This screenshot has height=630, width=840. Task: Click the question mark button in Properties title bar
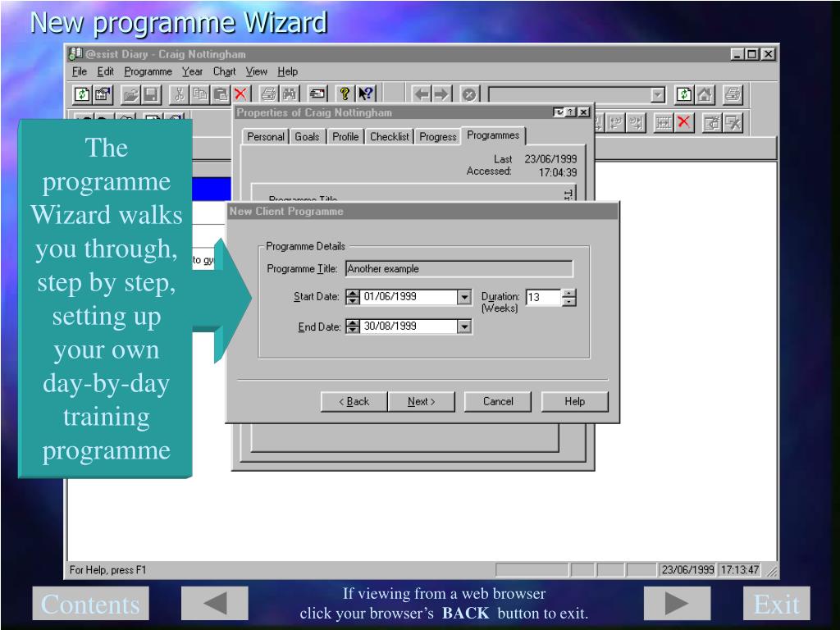pyautogui.click(x=571, y=112)
